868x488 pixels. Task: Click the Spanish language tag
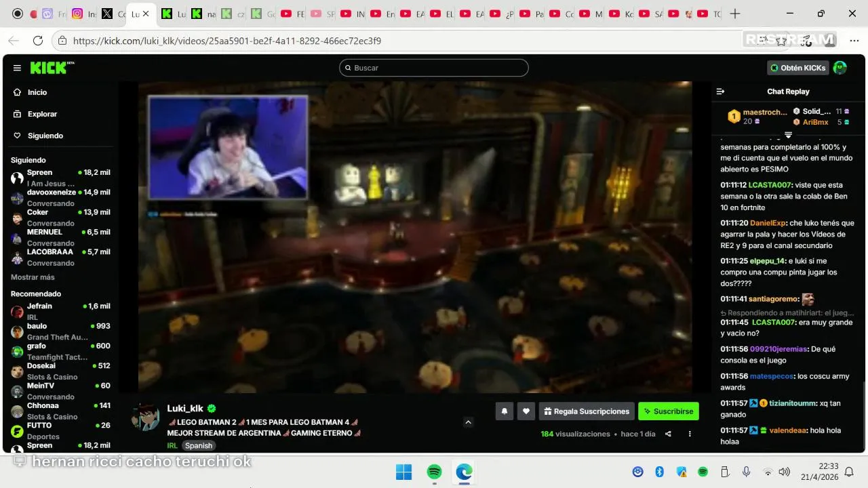[199, 445]
